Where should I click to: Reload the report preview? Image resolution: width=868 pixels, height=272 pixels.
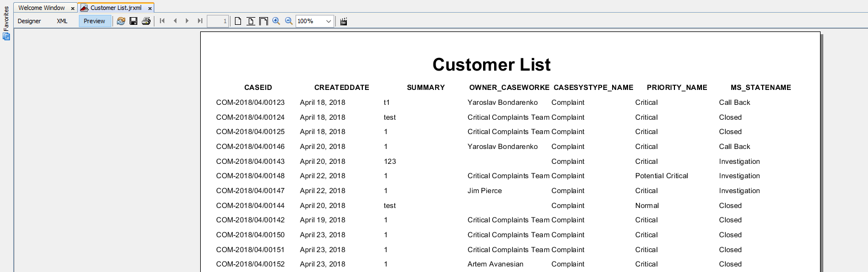click(121, 21)
